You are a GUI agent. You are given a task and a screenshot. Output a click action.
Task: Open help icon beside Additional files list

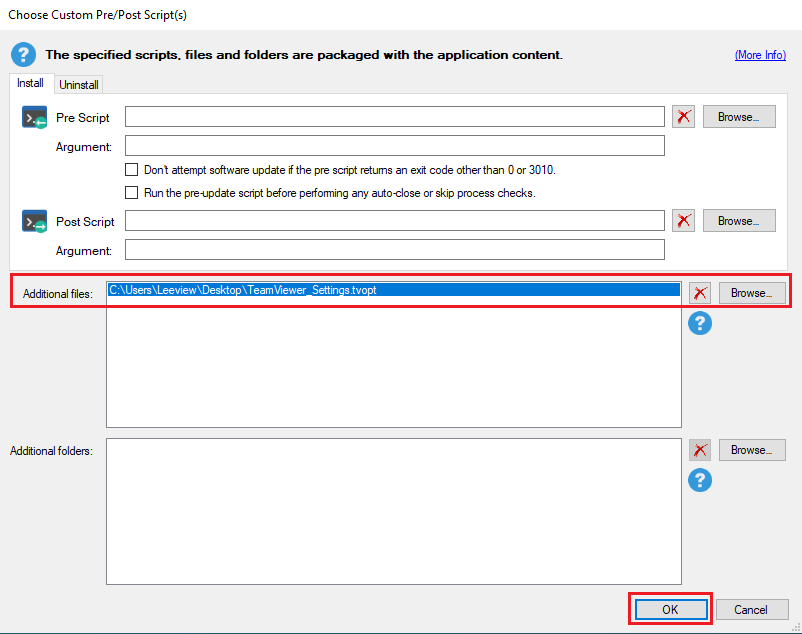click(700, 323)
